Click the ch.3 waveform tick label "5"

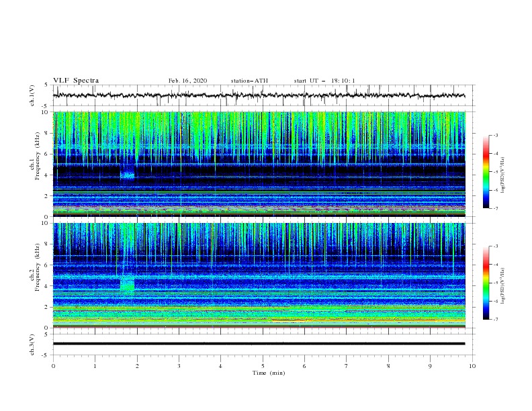(47, 334)
